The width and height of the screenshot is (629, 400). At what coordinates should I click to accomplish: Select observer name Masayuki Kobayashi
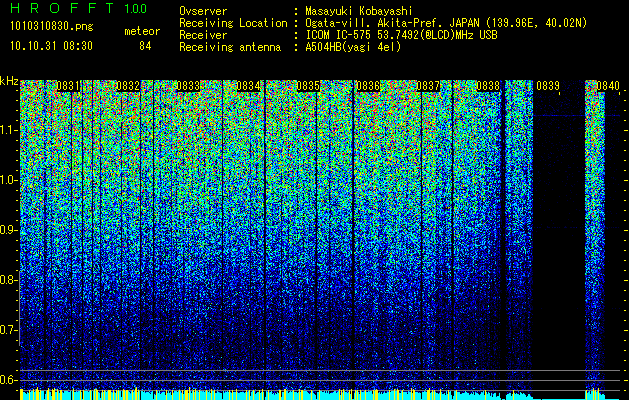click(359, 11)
